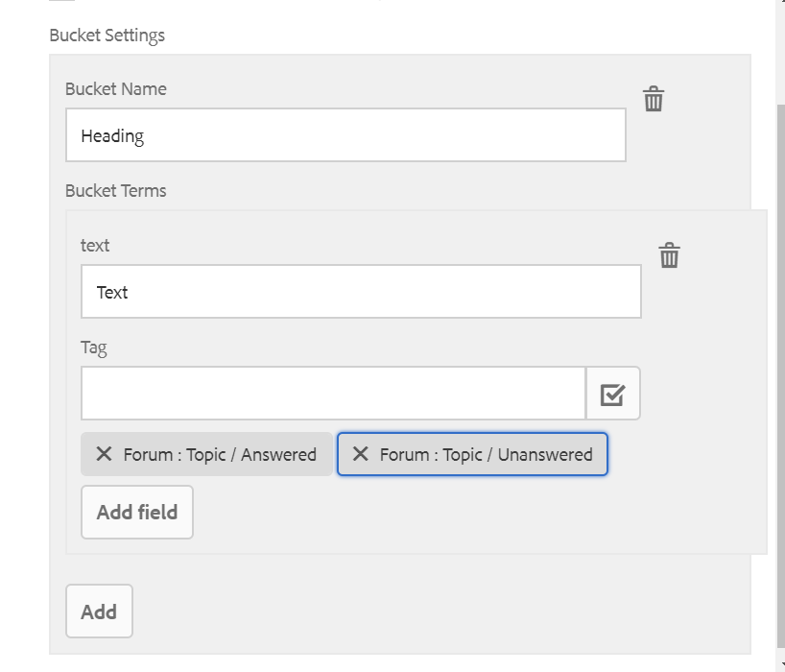Click the vertical scrollbar thumb
This screenshot has height=672, width=785.
[779, 374]
